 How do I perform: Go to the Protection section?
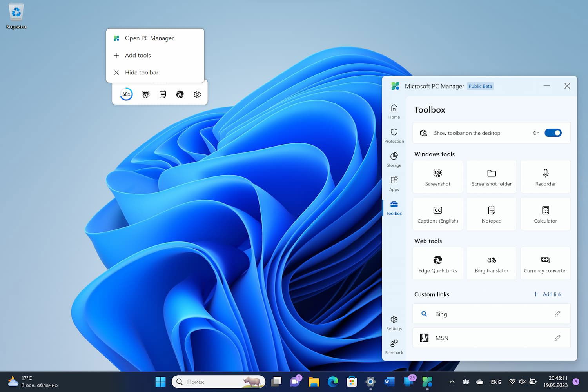394,136
